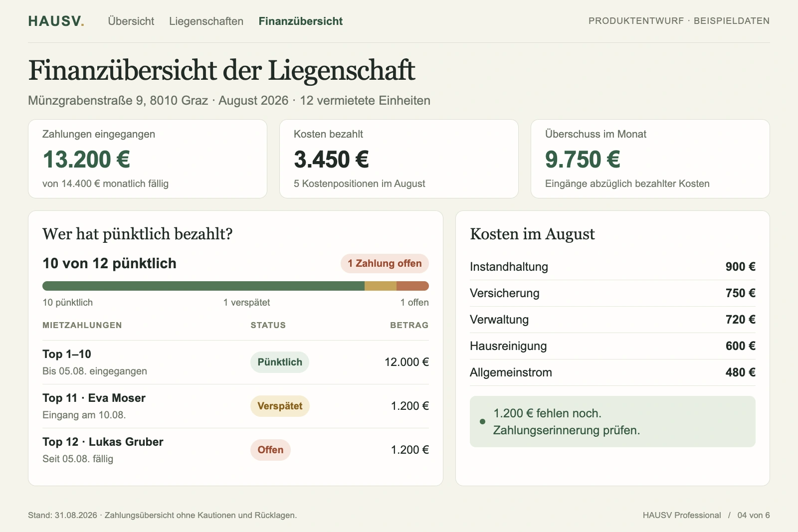Click the red offen segment of progress bar
Screen dimensions: 798x532
point(412,286)
